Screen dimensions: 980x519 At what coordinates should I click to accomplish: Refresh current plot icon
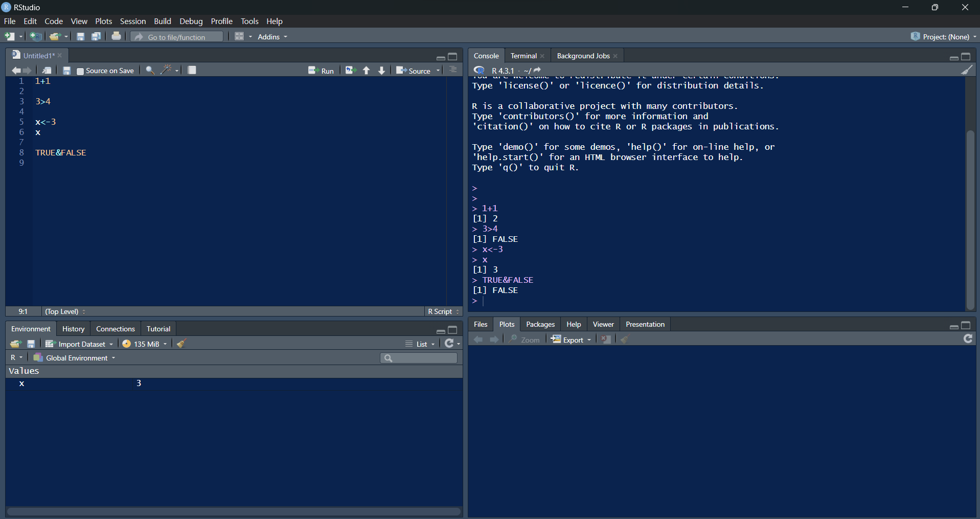tap(968, 339)
